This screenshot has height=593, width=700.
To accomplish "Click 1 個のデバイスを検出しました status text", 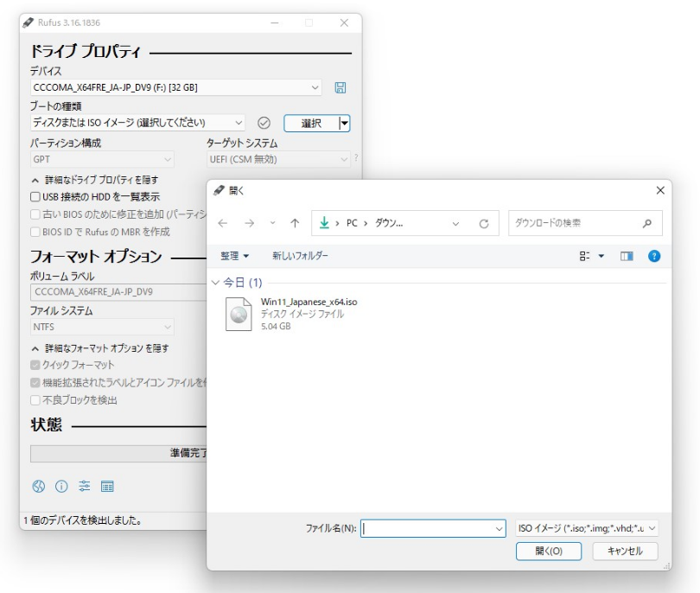I will pos(83,520).
